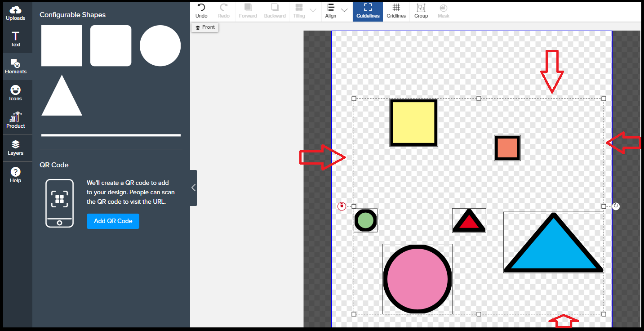Select the small red triangle
This screenshot has width=644, height=331.
(x=469, y=220)
